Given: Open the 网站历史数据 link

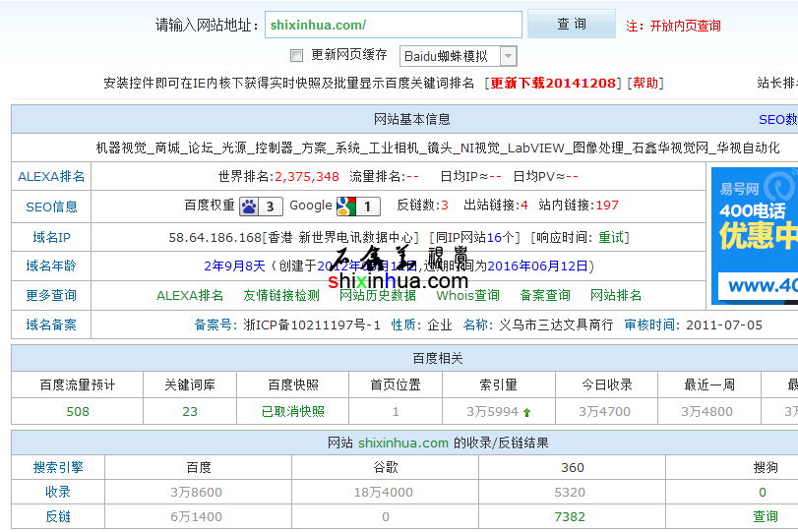Looking at the screenshot, I should tap(378, 295).
